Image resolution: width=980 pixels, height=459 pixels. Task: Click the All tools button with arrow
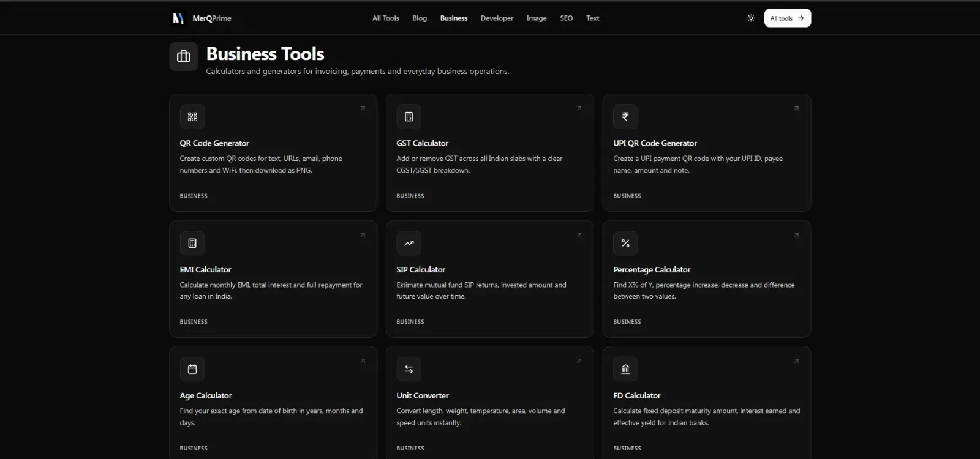click(x=788, y=18)
